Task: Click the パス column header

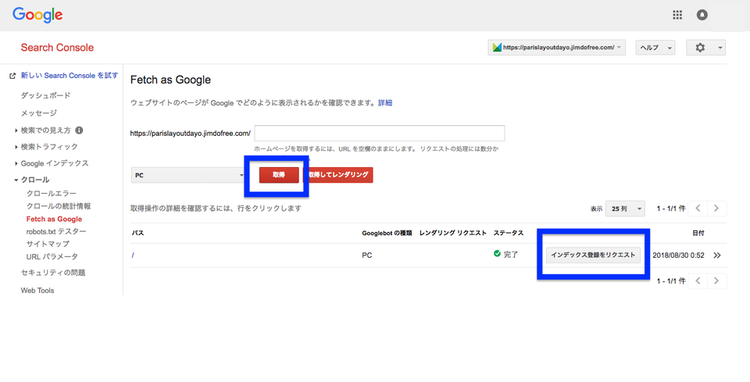Action: [138, 233]
